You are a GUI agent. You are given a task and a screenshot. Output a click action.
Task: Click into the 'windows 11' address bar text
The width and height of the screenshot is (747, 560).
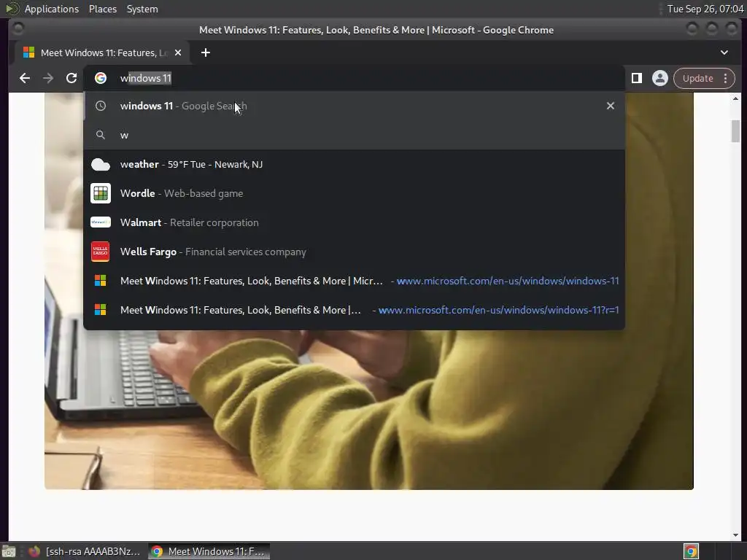[146, 78]
